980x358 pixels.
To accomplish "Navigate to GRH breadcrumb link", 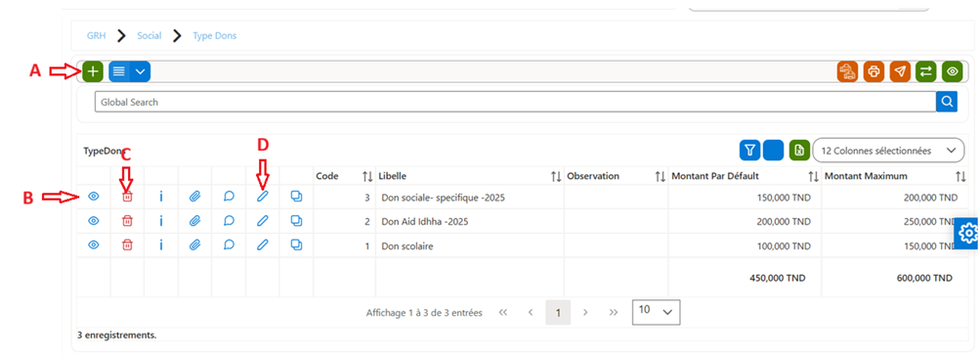I will (97, 35).
